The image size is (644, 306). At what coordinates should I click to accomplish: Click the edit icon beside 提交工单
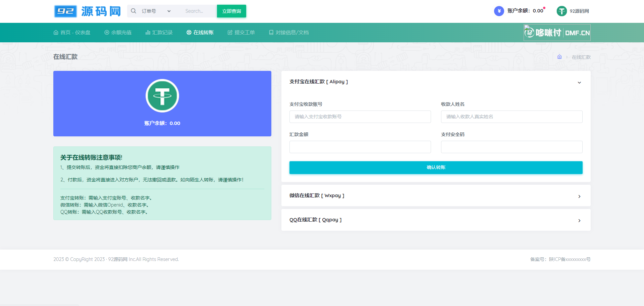230,33
